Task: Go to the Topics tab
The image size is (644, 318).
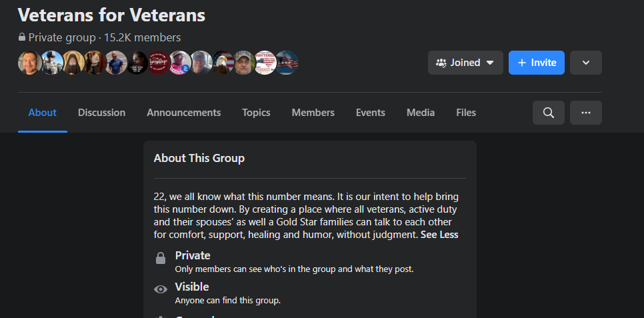Action: [256, 113]
